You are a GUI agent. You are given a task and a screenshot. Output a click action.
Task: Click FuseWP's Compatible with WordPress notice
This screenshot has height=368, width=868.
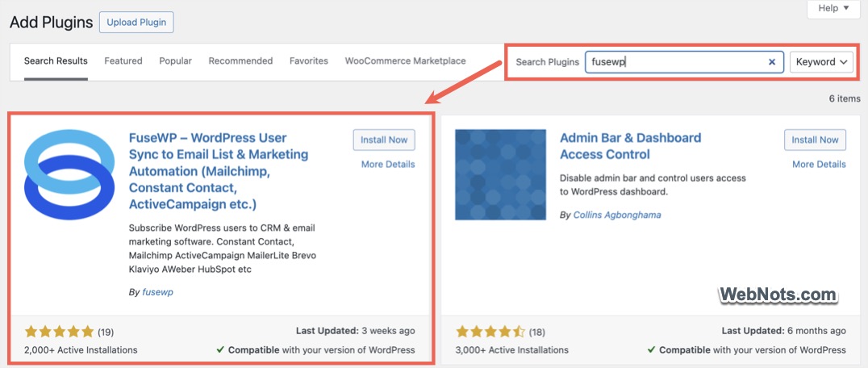click(x=315, y=349)
